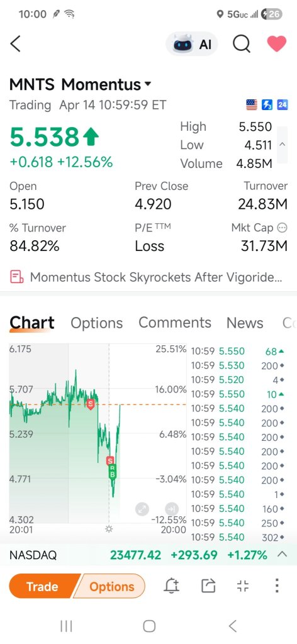Expand the chart to fullscreen icon
The image size is (297, 644).
click(142, 509)
